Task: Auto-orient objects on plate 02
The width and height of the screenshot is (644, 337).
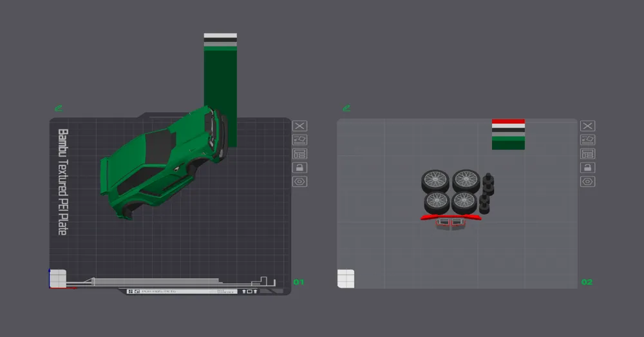Action: [x=587, y=140]
